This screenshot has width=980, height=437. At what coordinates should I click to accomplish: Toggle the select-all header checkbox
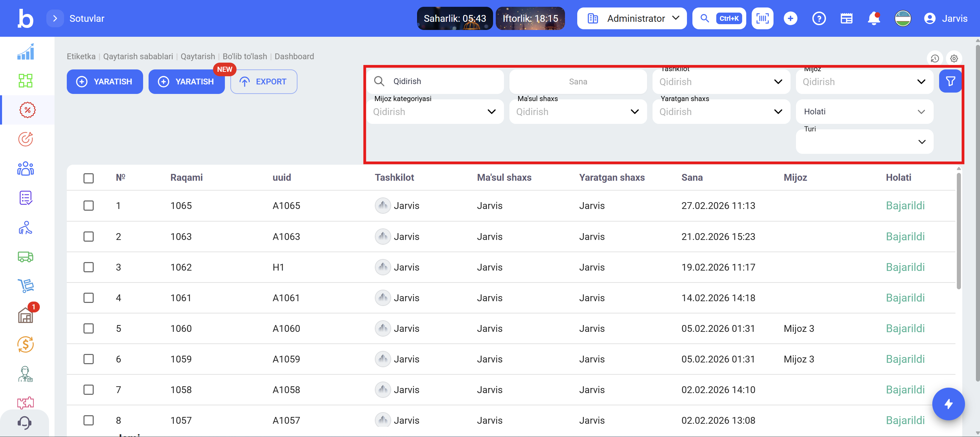[x=89, y=178]
